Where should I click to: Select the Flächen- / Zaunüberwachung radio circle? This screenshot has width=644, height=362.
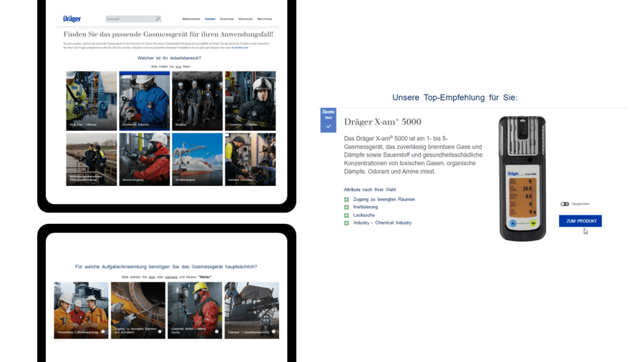[274, 332]
